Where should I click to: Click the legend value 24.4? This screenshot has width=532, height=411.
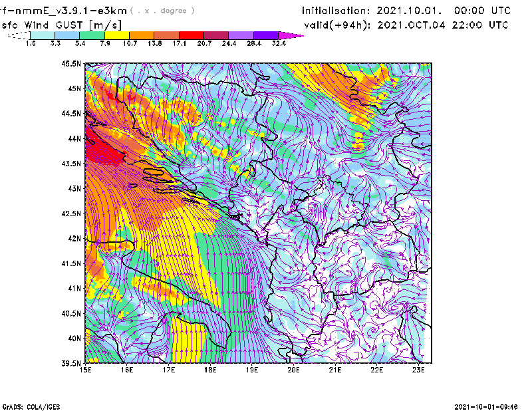coord(229,43)
